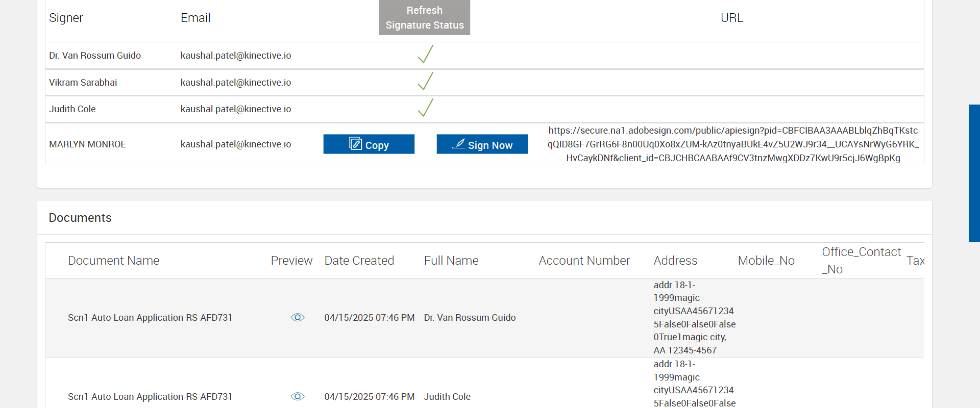Click the Adobe Sign URL text
Image resolution: width=980 pixels, height=408 pixels.
[732, 144]
